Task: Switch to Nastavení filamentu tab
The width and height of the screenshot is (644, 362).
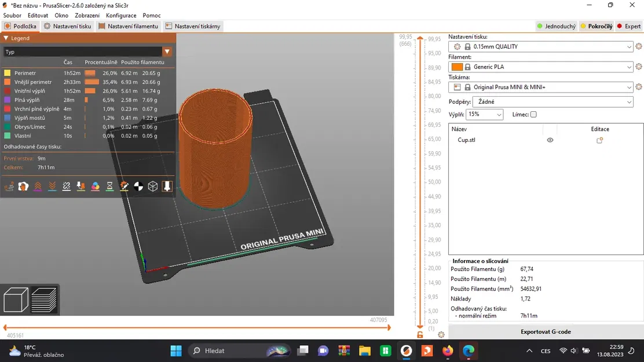Action: pos(128,26)
